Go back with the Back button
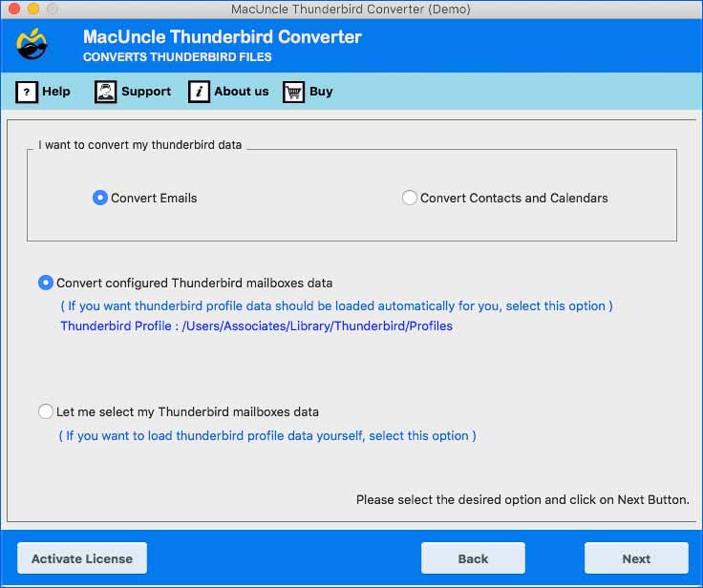The height and width of the screenshot is (588, 703). click(473, 558)
